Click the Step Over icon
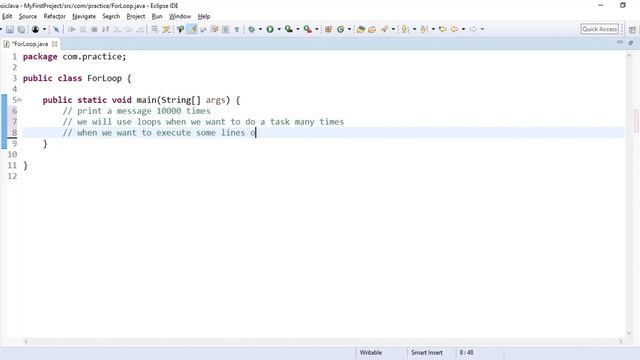 [x=129, y=29]
